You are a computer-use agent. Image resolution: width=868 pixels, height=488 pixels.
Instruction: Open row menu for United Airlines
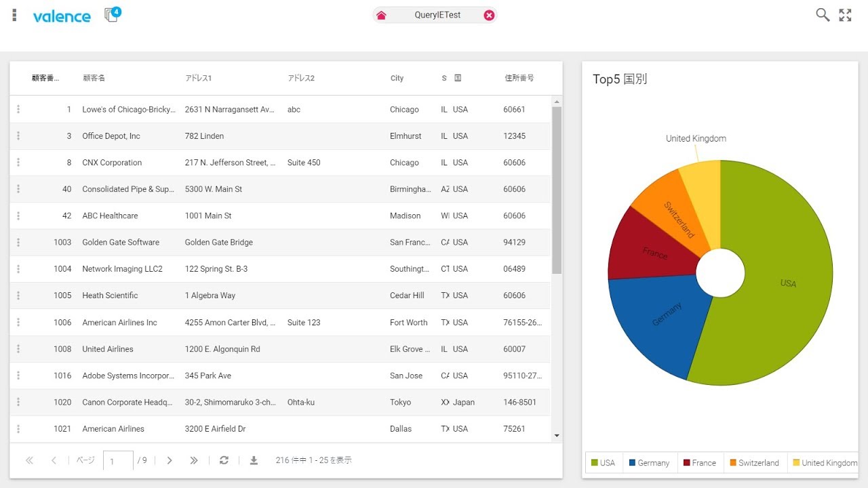point(18,349)
